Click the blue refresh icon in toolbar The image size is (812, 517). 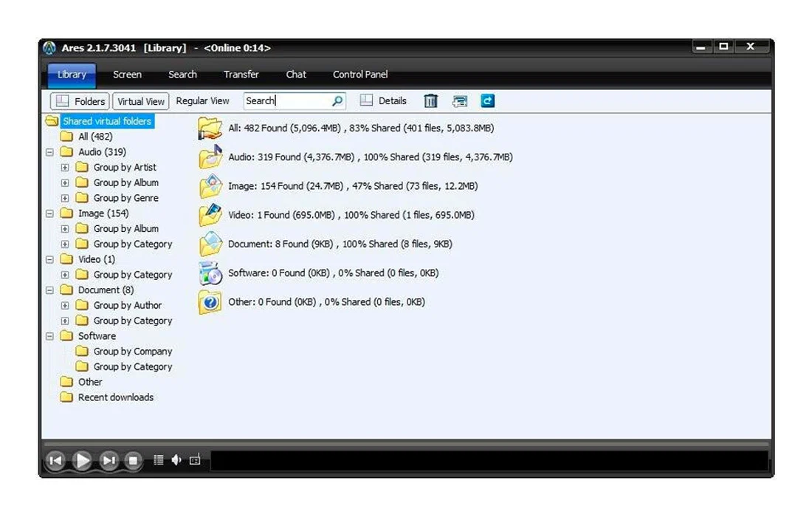click(487, 101)
